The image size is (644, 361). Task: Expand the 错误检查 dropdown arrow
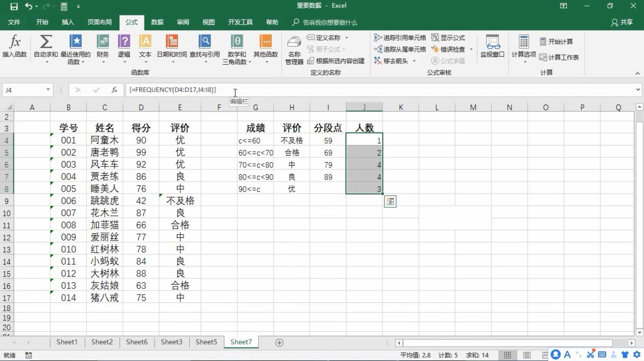(471, 49)
